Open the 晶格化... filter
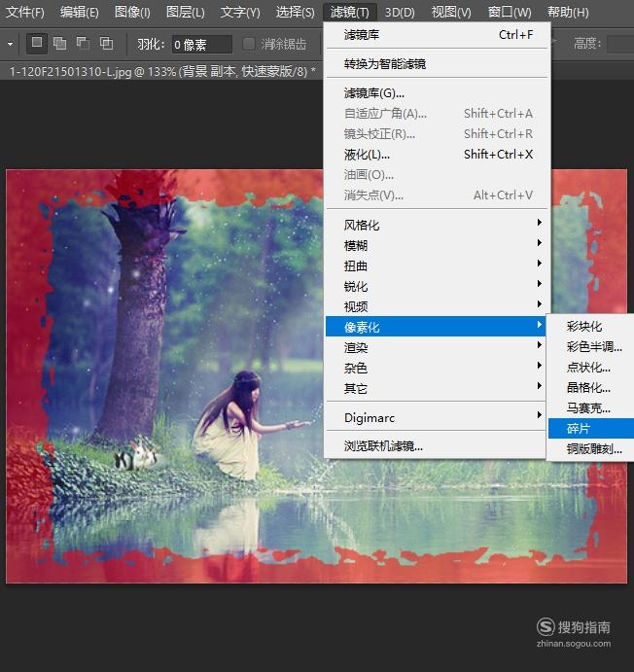Image resolution: width=634 pixels, height=672 pixels. pos(591,388)
